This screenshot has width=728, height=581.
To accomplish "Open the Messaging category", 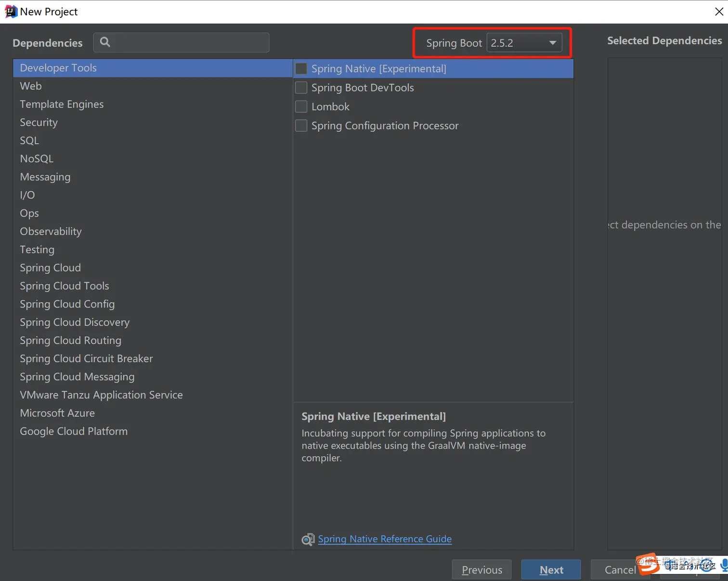I will tap(153, 177).
